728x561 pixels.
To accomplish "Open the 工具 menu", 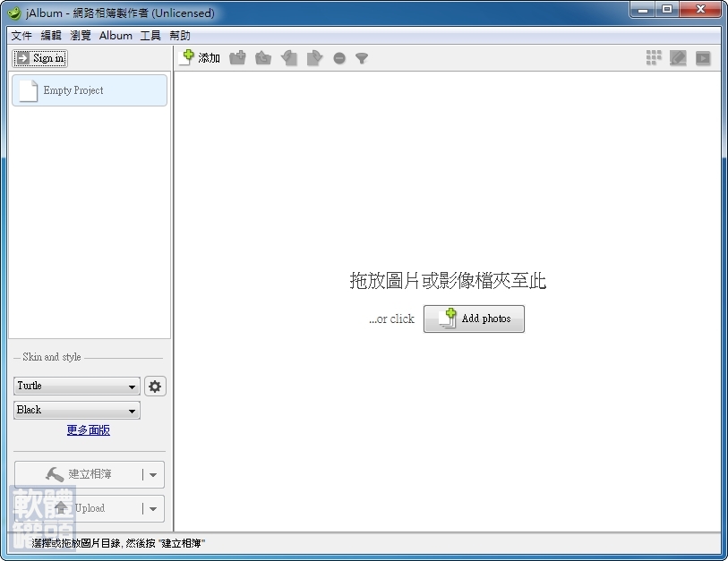I will pos(150,36).
